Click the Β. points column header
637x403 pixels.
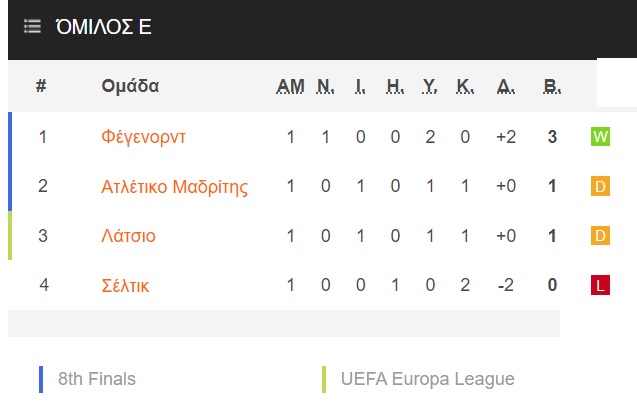pos(552,86)
